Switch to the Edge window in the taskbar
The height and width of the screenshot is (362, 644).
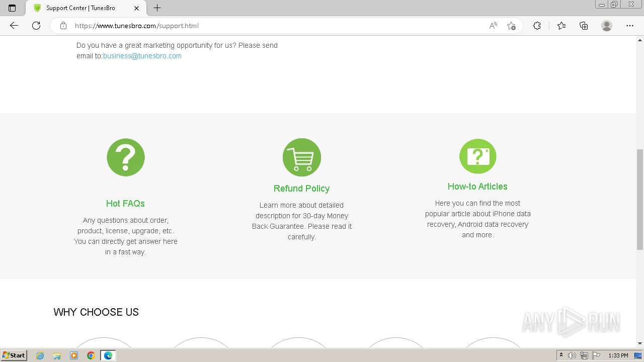tap(108, 355)
